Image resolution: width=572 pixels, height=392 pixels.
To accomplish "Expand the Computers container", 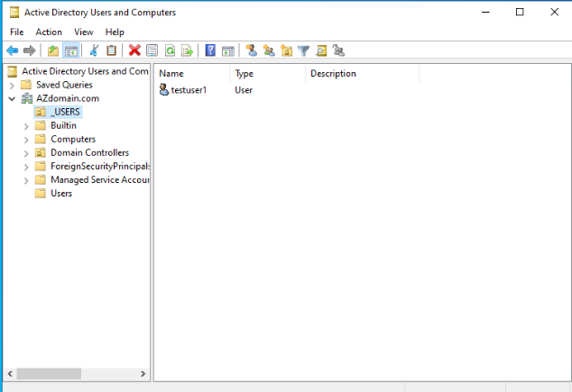I will pos(26,140).
